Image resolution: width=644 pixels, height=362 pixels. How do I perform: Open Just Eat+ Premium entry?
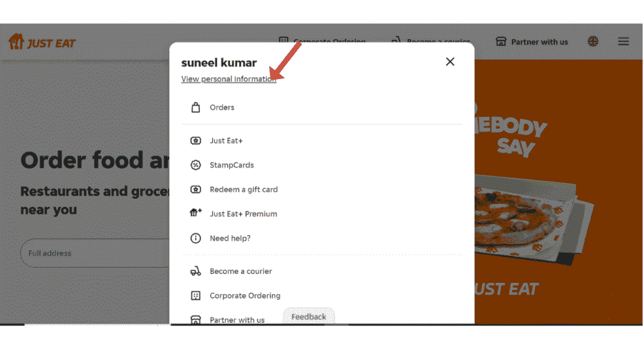[243, 214]
